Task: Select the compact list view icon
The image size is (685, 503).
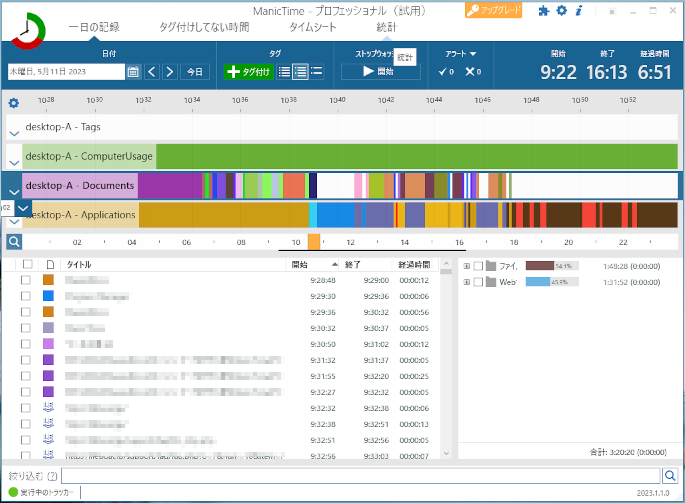Action: click(x=284, y=72)
